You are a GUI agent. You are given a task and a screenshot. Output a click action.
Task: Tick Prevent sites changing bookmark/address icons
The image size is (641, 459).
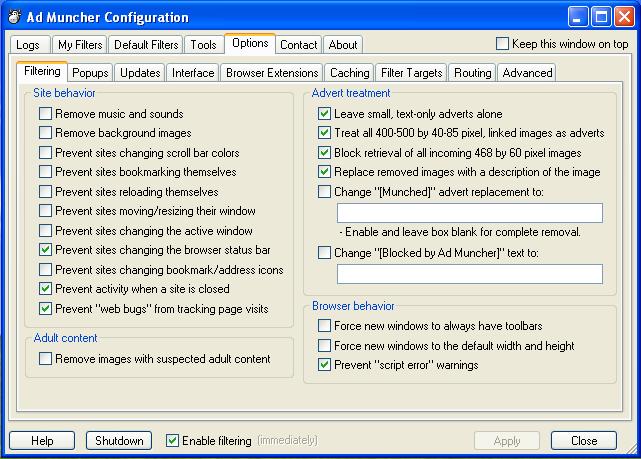[x=45, y=269]
